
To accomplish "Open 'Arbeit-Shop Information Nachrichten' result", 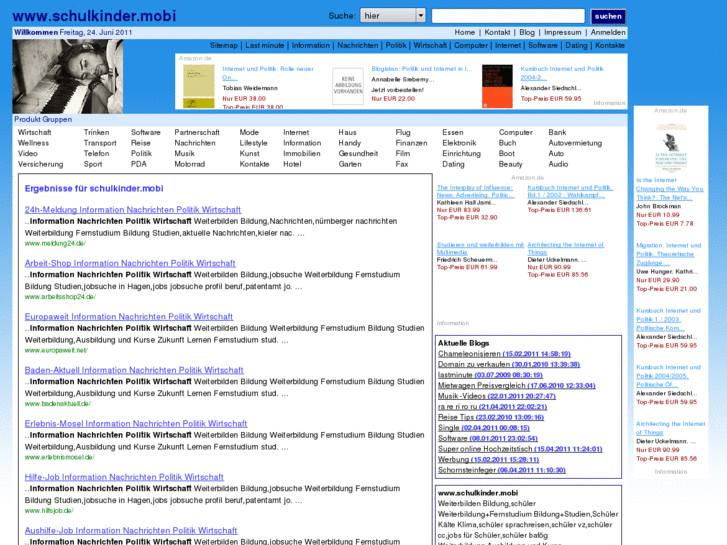I will coord(130,263).
